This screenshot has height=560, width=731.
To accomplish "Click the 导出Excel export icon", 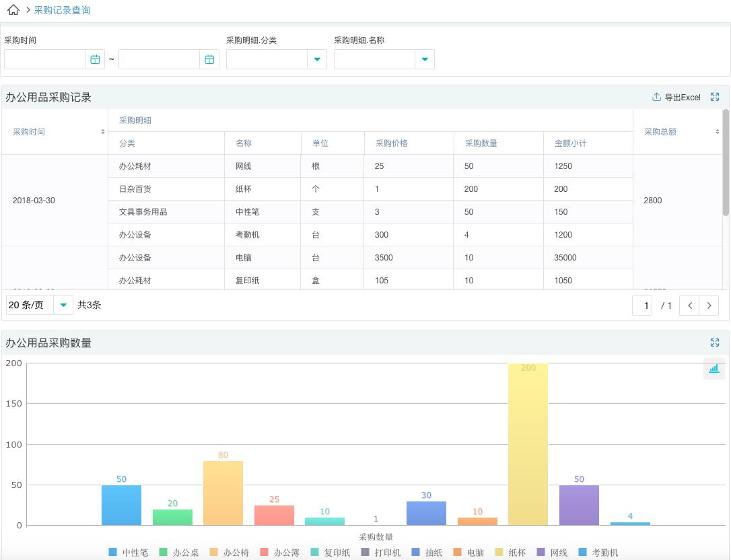I will (656, 97).
